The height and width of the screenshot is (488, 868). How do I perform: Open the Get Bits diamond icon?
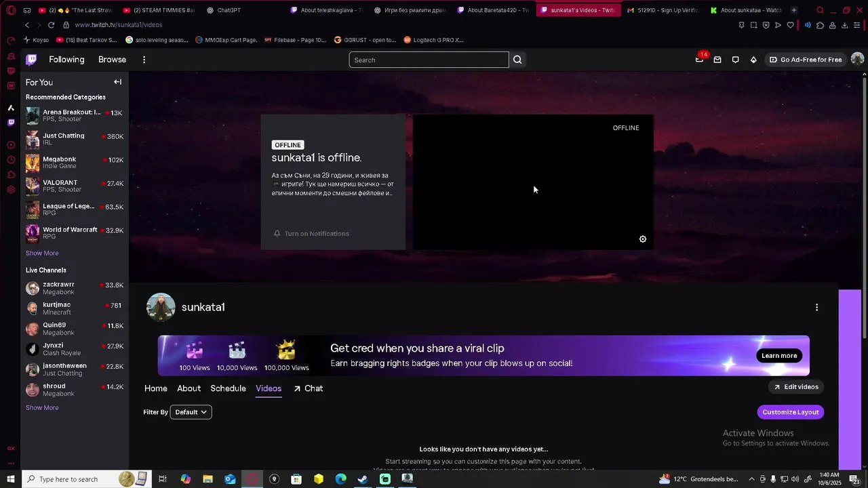pos(753,60)
